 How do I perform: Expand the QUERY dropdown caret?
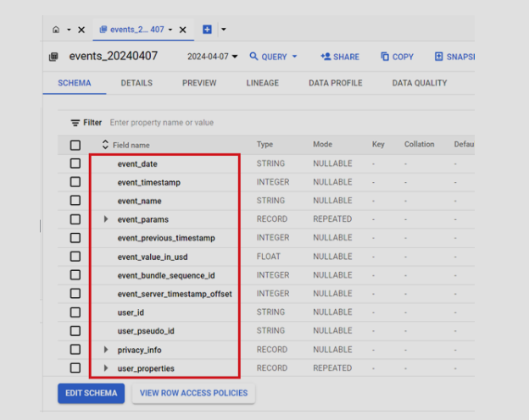coord(294,56)
